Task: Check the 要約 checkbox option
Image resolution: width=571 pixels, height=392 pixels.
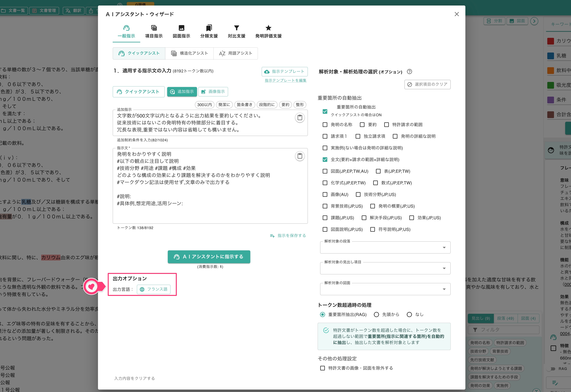Action: [x=362, y=125]
